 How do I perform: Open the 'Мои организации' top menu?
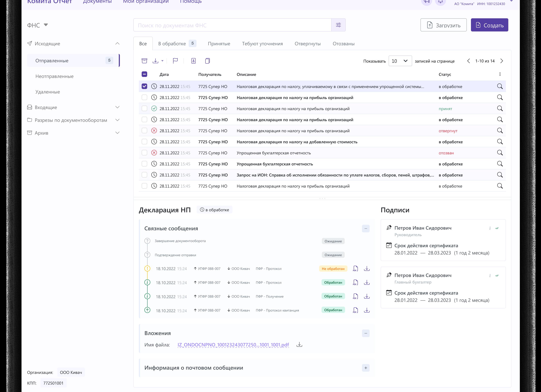tap(146, 1)
